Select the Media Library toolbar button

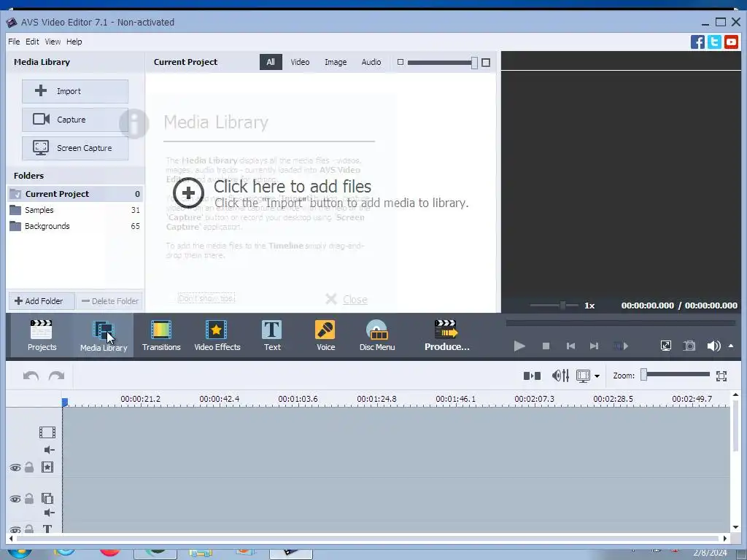pos(104,335)
